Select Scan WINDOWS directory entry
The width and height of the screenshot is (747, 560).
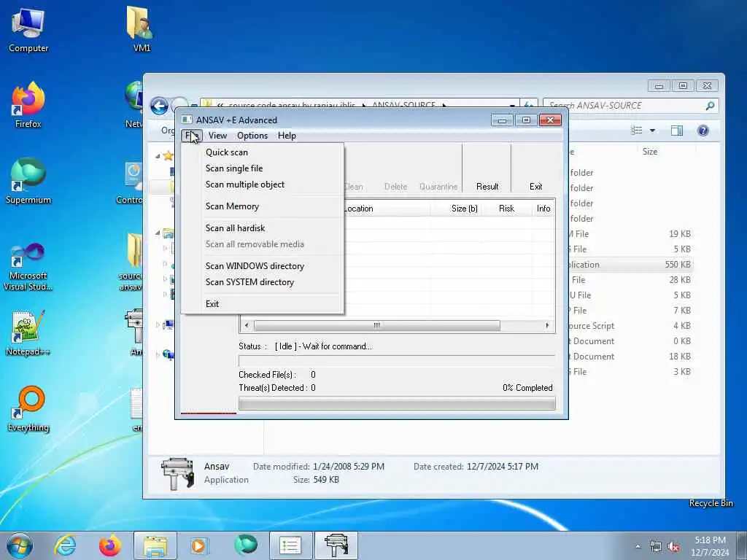coord(255,266)
